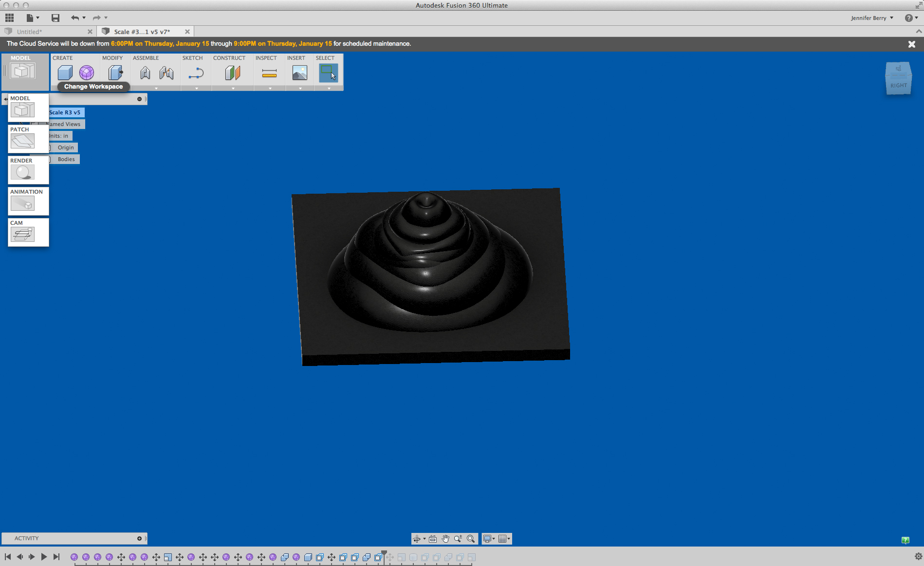Launch the purple Create Form tool
The image size is (924, 566).
[87, 73]
